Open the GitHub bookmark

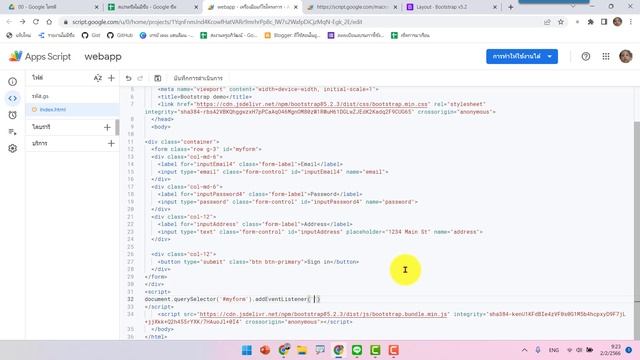(x=120, y=36)
